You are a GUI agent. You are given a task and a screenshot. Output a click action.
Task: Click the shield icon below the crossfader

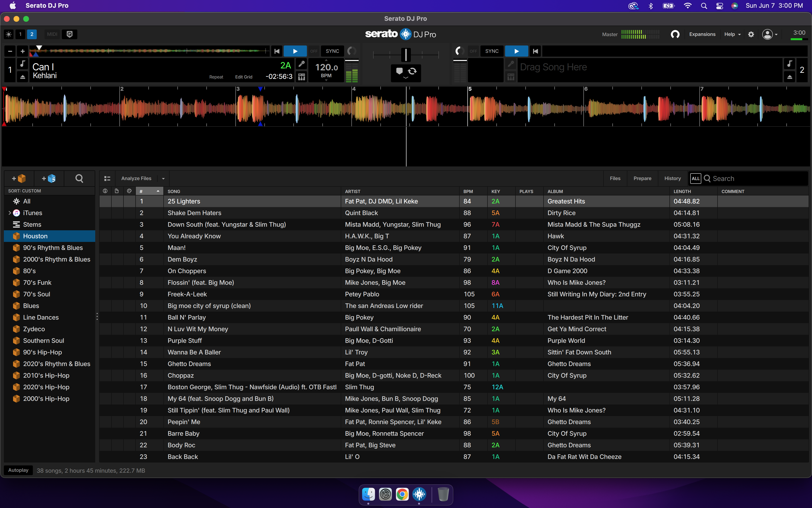(x=399, y=71)
